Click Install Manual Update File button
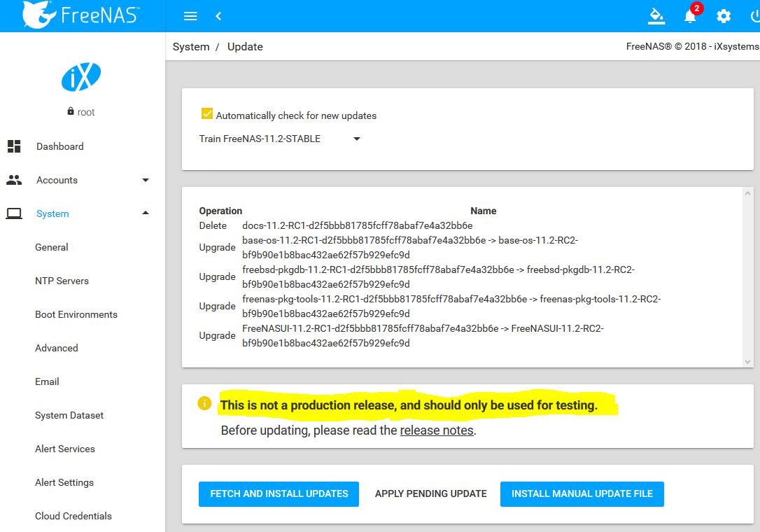The width and height of the screenshot is (760, 532). (x=582, y=493)
